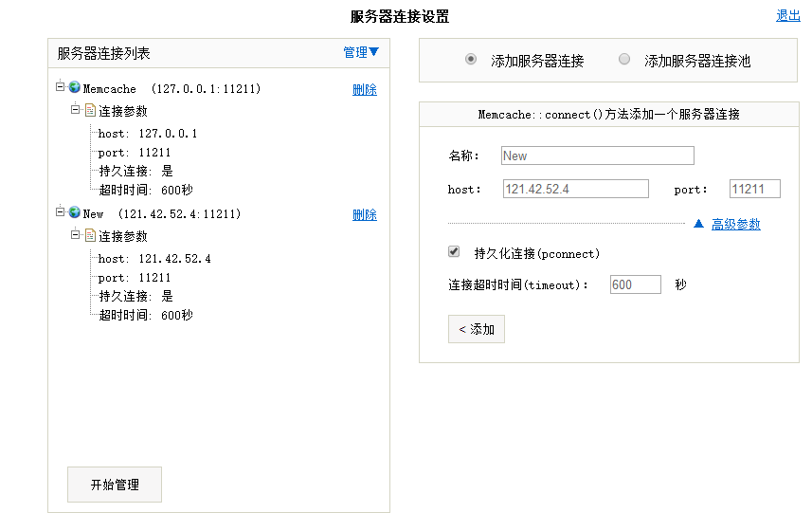Click 删除 link for New server
This screenshot has width=812, height=531.
[x=364, y=215]
